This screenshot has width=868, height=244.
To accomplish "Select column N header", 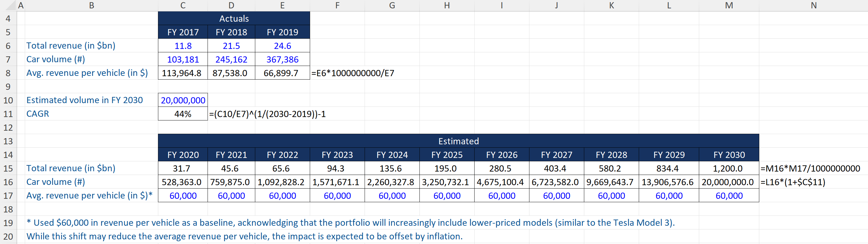I will [x=813, y=5].
